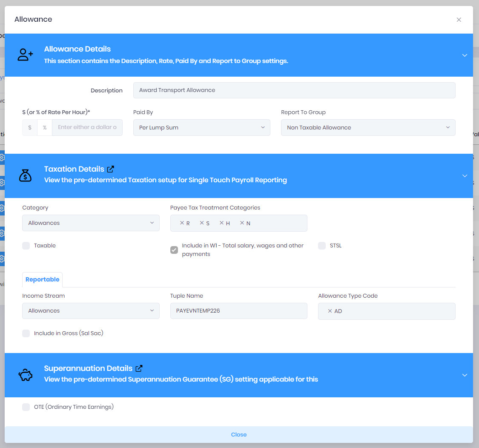Click the Payee Tax Treatment Categories field
The height and width of the screenshot is (448, 479).
pyautogui.click(x=238, y=223)
